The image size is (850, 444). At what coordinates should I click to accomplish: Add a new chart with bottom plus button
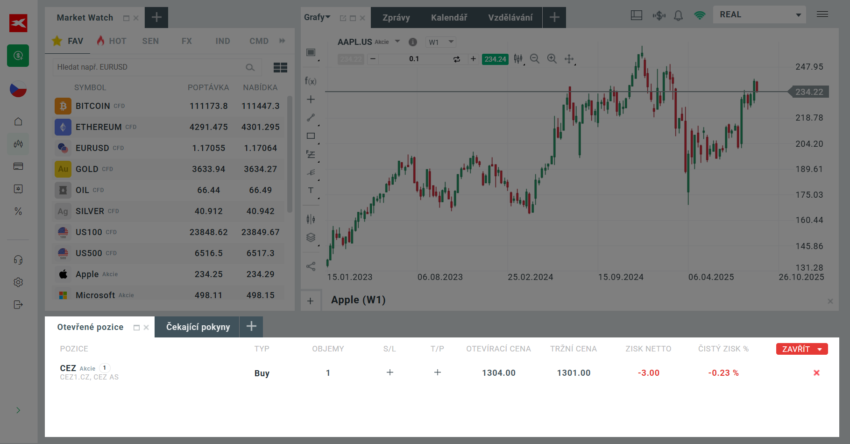tap(310, 301)
